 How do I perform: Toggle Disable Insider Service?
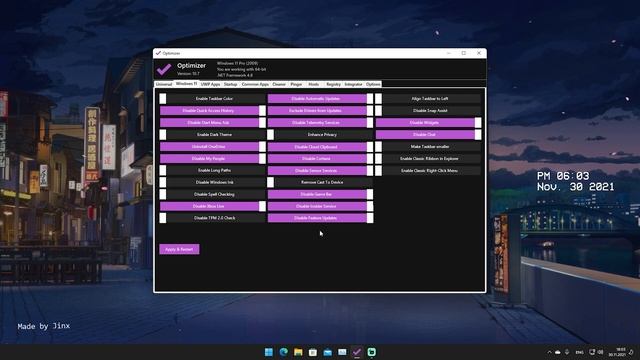(x=320, y=206)
